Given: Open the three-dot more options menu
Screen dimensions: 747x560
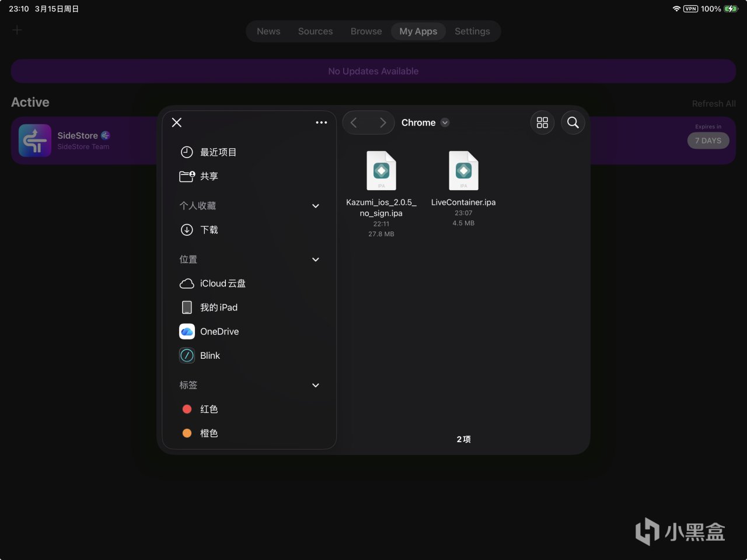Looking at the screenshot, I should [x=321, y=123].
